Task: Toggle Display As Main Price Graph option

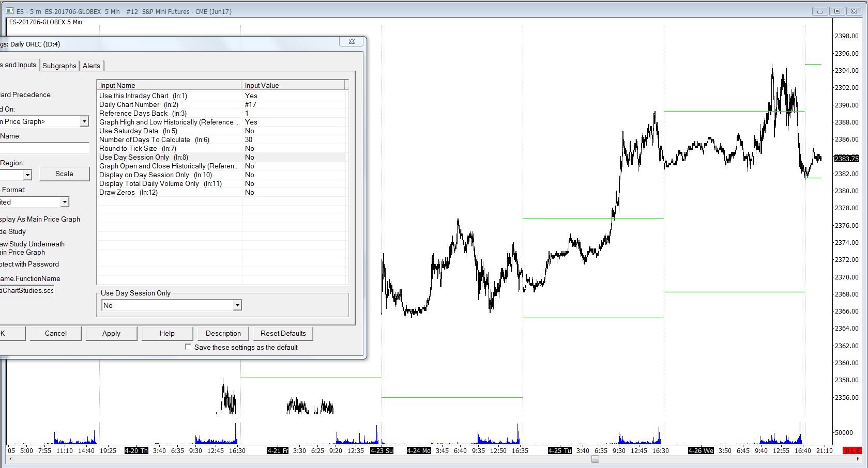Action: (40, 219)
